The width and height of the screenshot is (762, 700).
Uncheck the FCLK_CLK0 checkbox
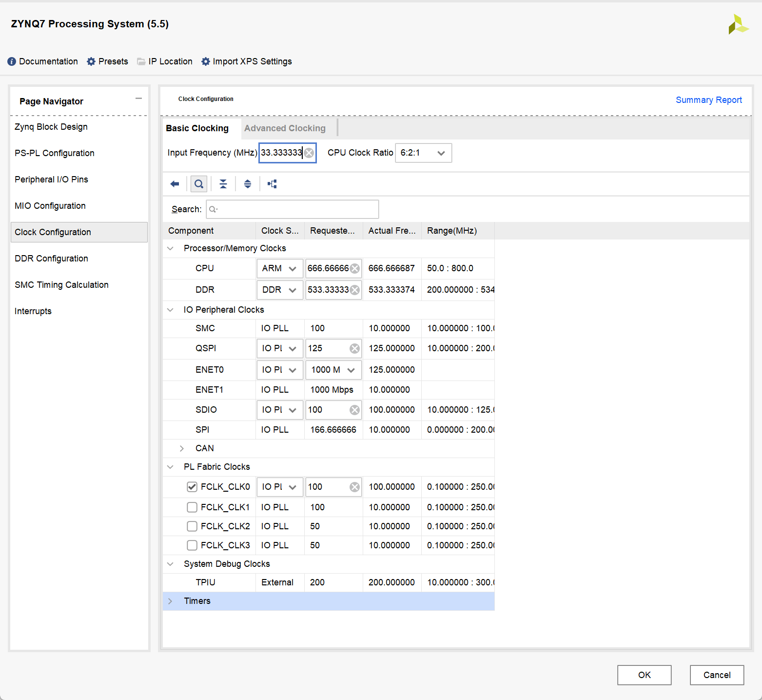[x=192, y=487]
